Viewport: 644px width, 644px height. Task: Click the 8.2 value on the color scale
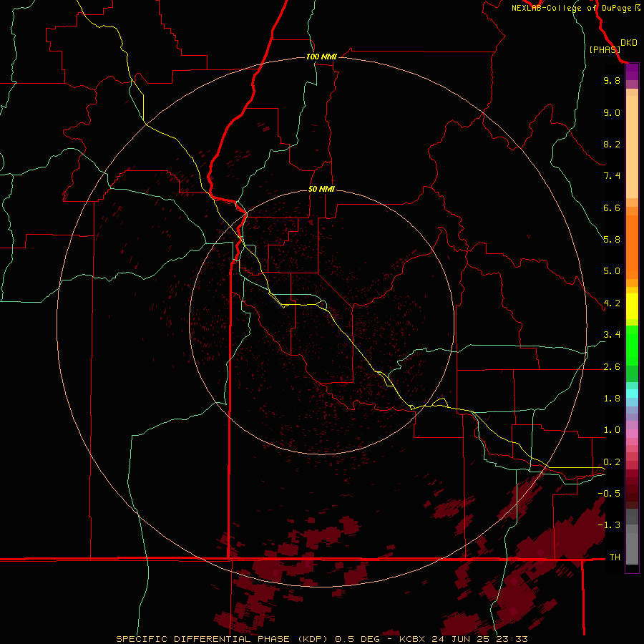[x=612, y=144]
